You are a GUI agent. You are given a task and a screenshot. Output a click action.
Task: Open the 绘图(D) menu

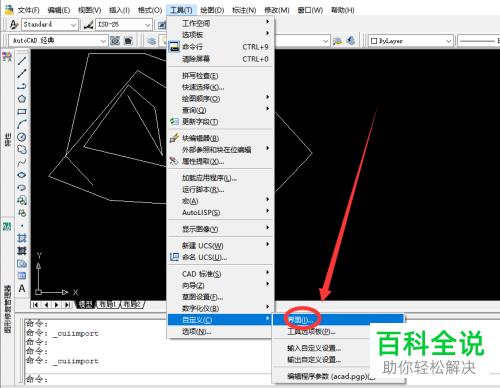click(212, 10)
